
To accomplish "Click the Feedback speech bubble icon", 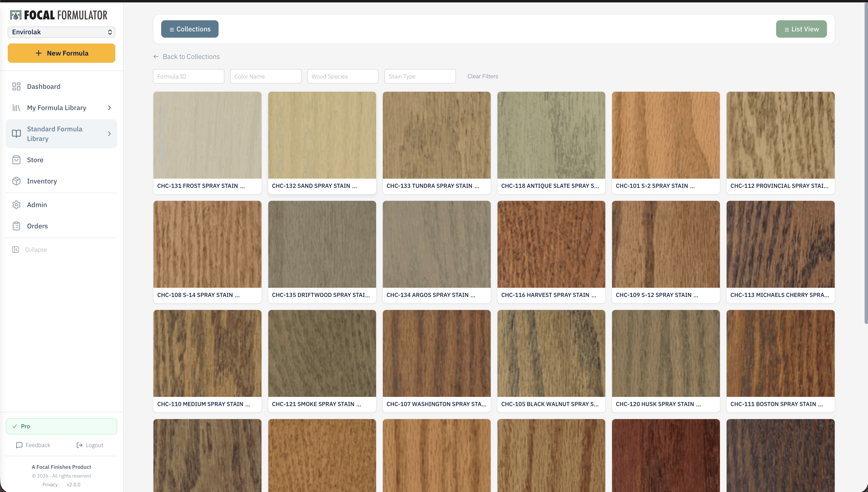I will 19,445.
